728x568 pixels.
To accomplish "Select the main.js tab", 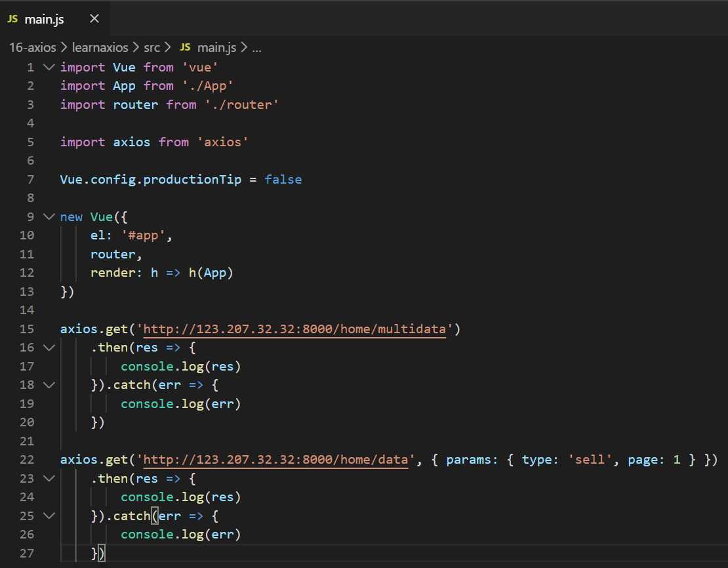I will tap(45, 18).
